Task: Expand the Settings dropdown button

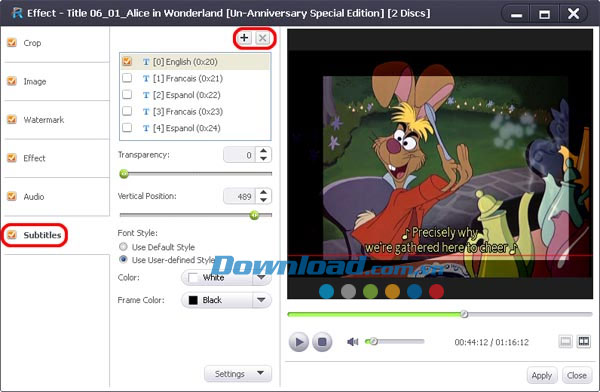Action: click(238, 374)
